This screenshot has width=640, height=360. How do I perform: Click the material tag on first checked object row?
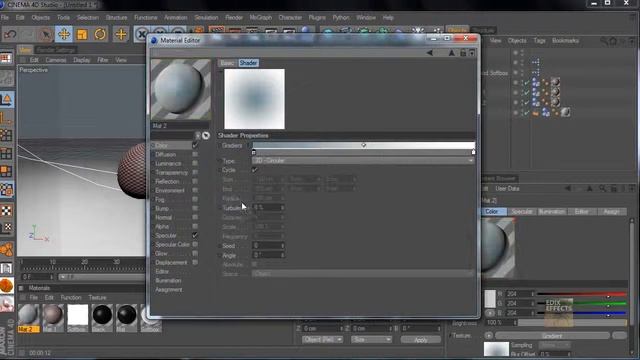coord(555,82)
